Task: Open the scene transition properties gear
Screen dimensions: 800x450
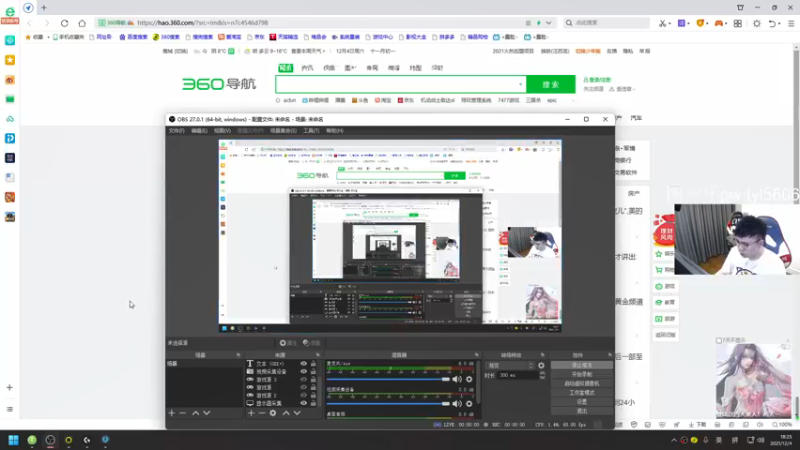Action: 541,365
